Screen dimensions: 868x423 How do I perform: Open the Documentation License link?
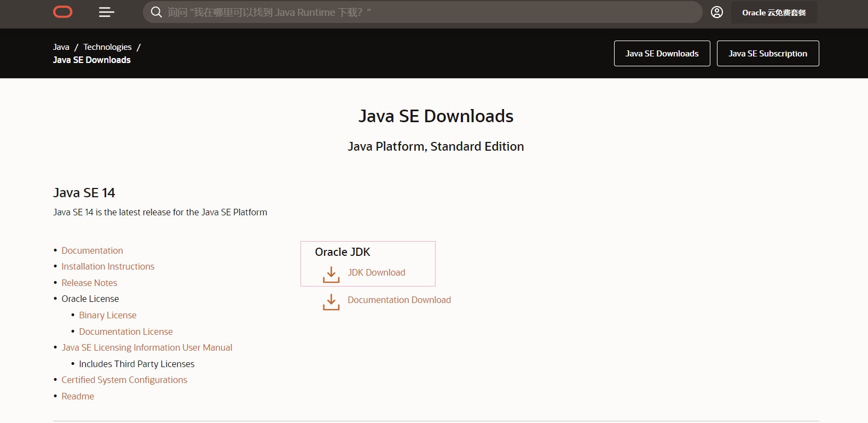point(126,331)
